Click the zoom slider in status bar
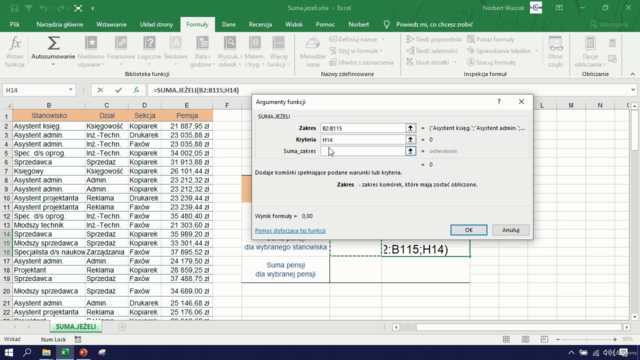The height and width of the screenshot is (360, 640). pyautogui.click(x=586, y=339)
